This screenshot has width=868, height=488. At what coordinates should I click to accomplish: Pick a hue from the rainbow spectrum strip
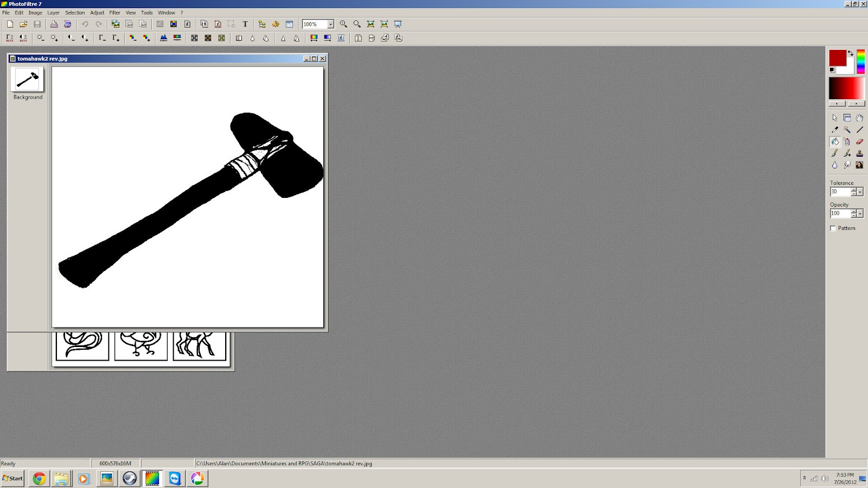point(860,62)
